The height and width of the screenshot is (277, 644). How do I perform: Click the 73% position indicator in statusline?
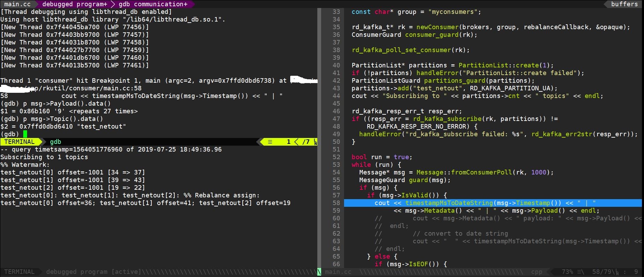567,272
